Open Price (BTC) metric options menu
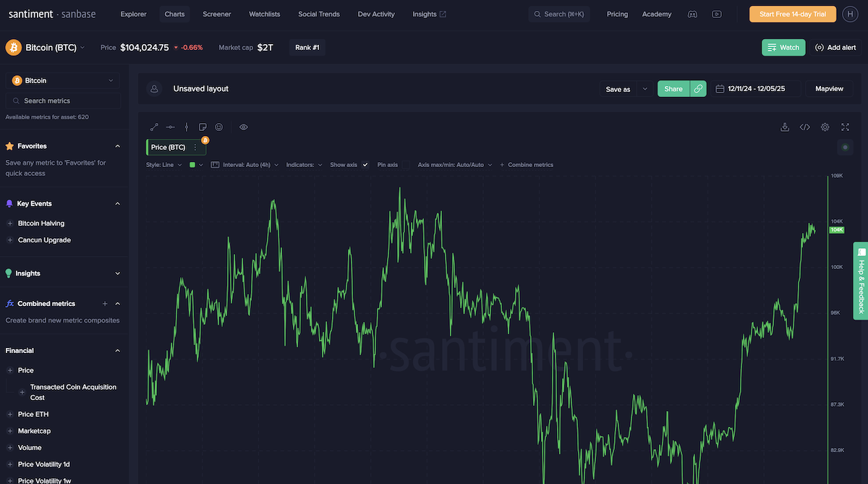 195,148
